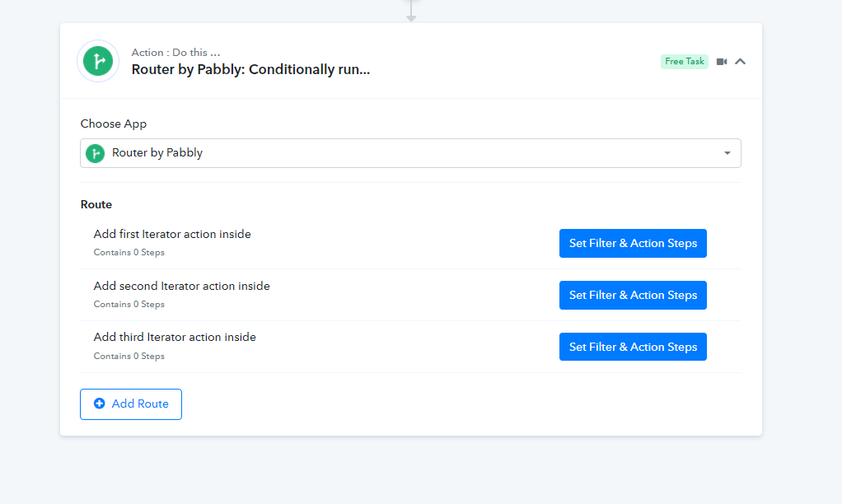Click 'Contains 0 Steps' under the second Iterator route
The image size is (842, 504).
click(x=129, y=305)
